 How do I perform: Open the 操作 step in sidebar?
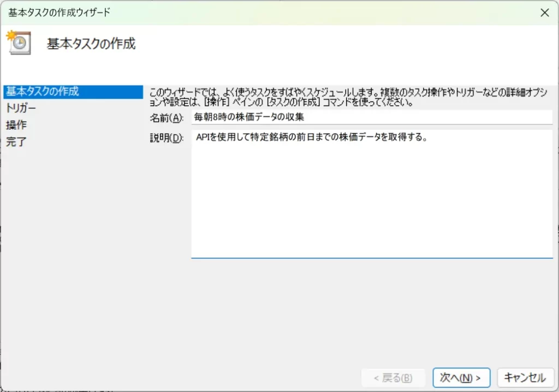coord(16,125)
